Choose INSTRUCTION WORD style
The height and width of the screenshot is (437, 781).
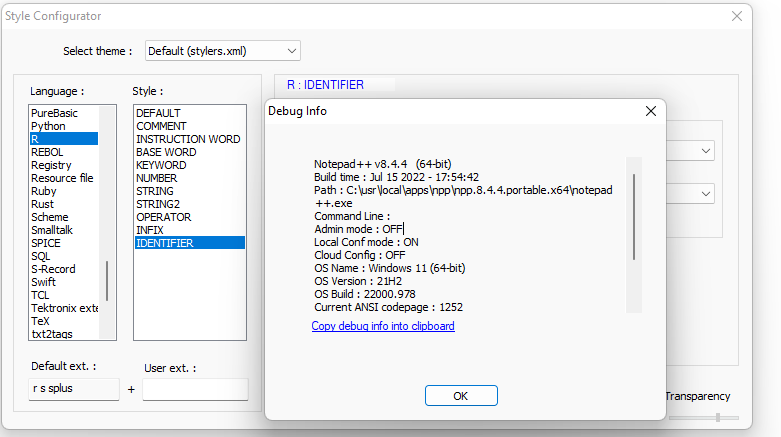point(188,139)
